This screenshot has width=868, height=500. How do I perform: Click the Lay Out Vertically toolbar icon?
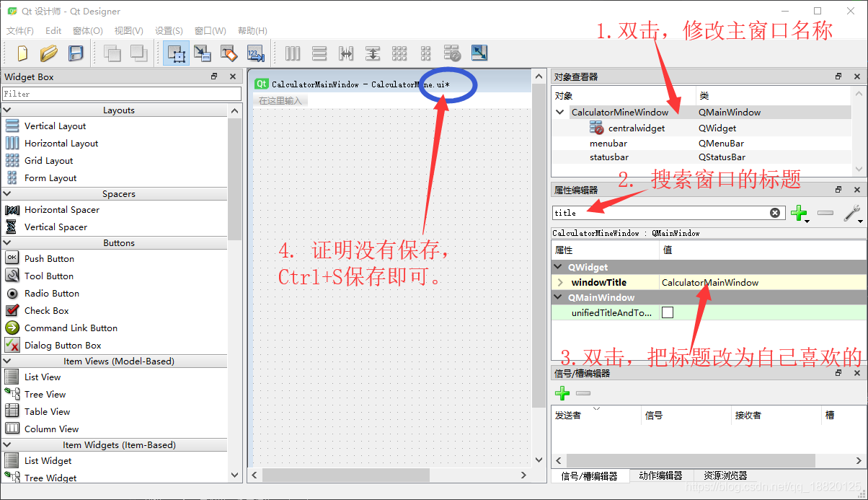[319, 53]
